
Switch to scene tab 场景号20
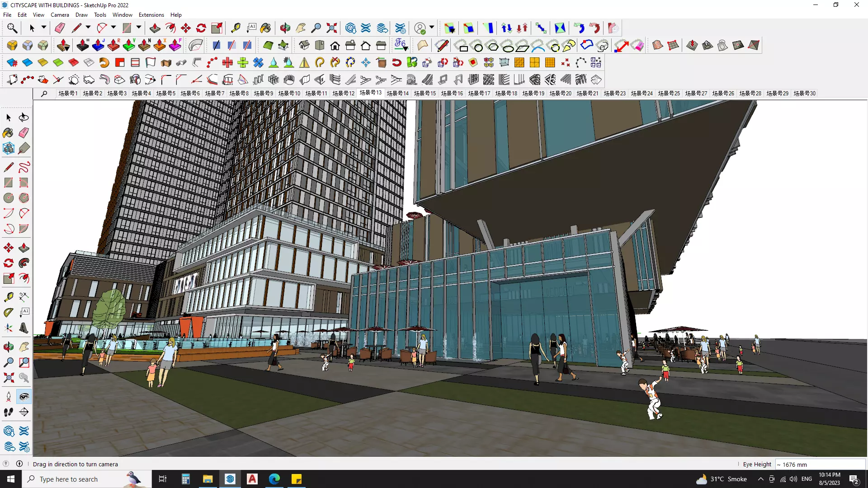click(560, 94)
